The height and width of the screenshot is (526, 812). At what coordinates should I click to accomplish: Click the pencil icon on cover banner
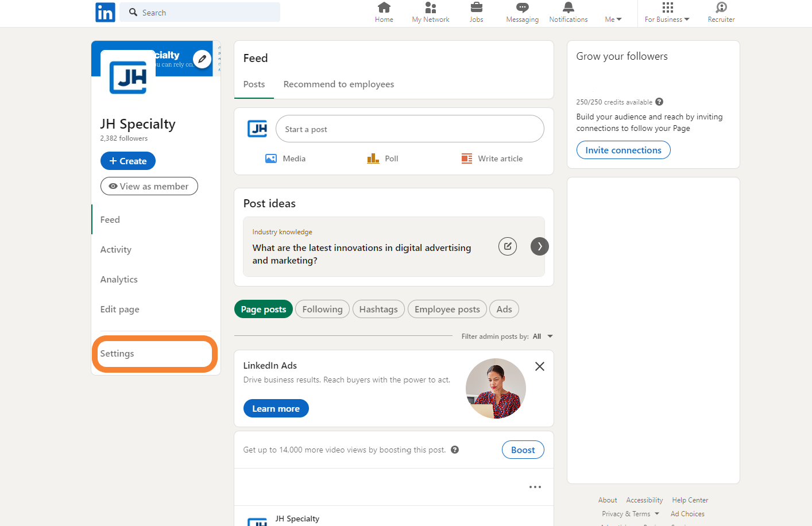[202, 59]
